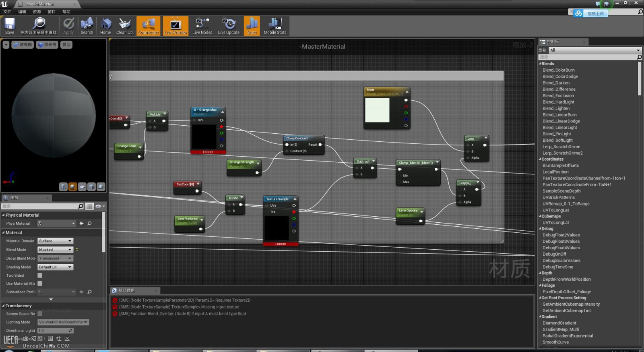Click the Directional Lighting intensity value field
The height and width of the screenshot is (352, 644).
pyautogui.click(x=55, y=331)
